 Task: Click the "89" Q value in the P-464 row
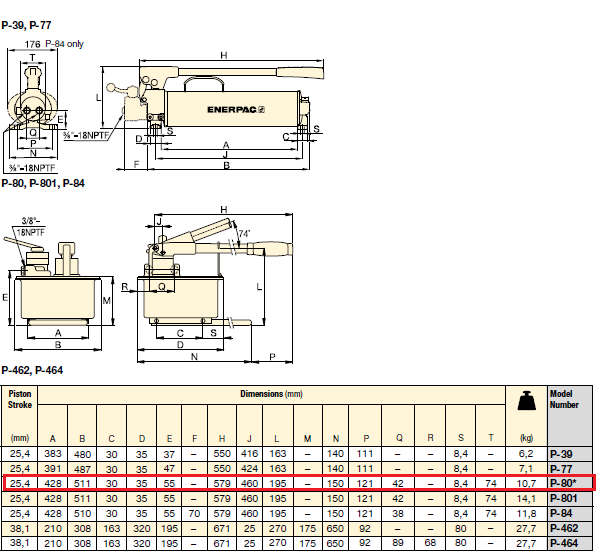point(398,543)
